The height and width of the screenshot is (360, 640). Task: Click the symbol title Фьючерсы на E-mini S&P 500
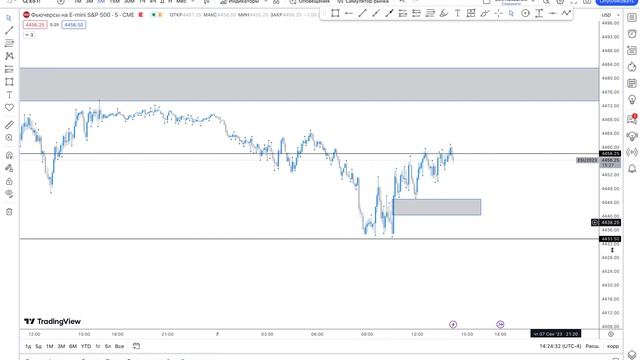point(82,15)
